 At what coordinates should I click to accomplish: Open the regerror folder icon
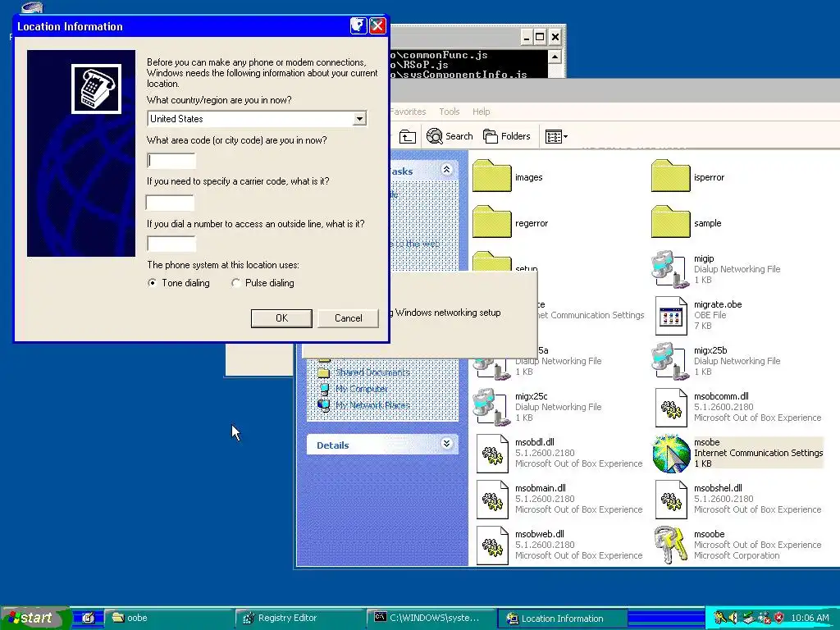[492, 221]
